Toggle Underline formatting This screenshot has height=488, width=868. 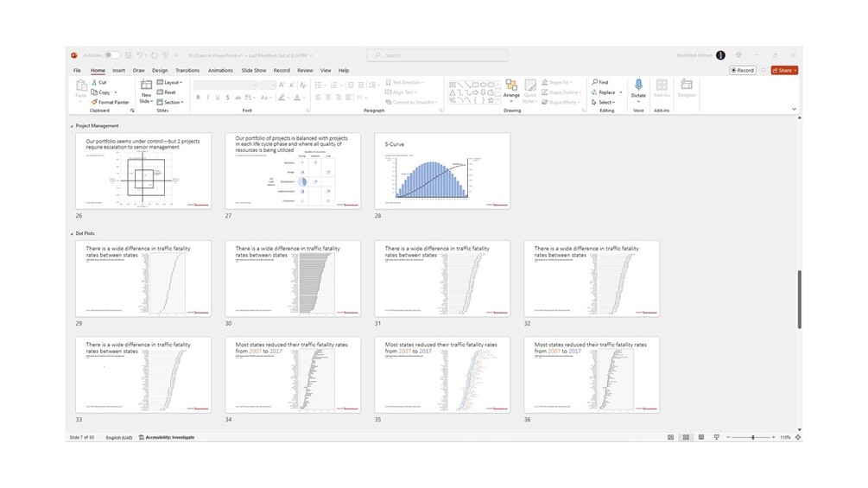[x=219, y=98]
